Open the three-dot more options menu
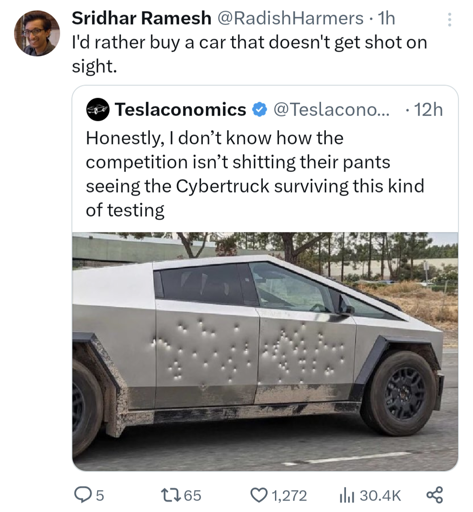Viewport: 473px width, 512px height. tap(449, 20)
